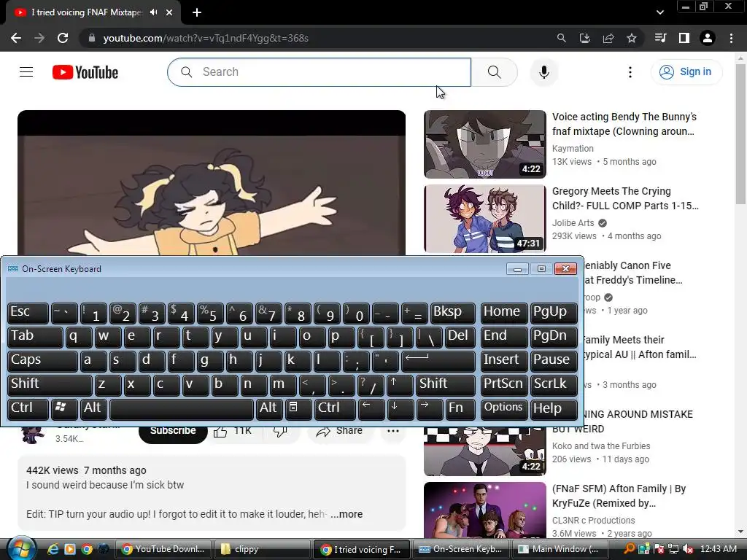Open the YouTube hamburger guide menu
The image size is (747, 560).
(x=26, y=72)
